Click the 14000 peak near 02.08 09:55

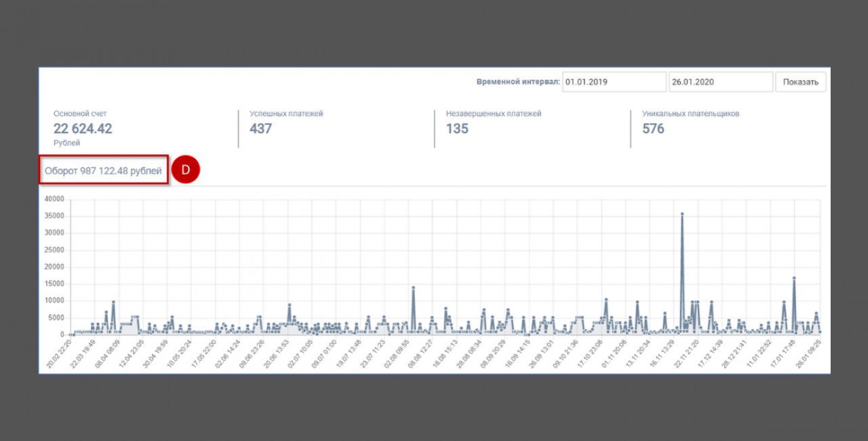tap(413, 288)
